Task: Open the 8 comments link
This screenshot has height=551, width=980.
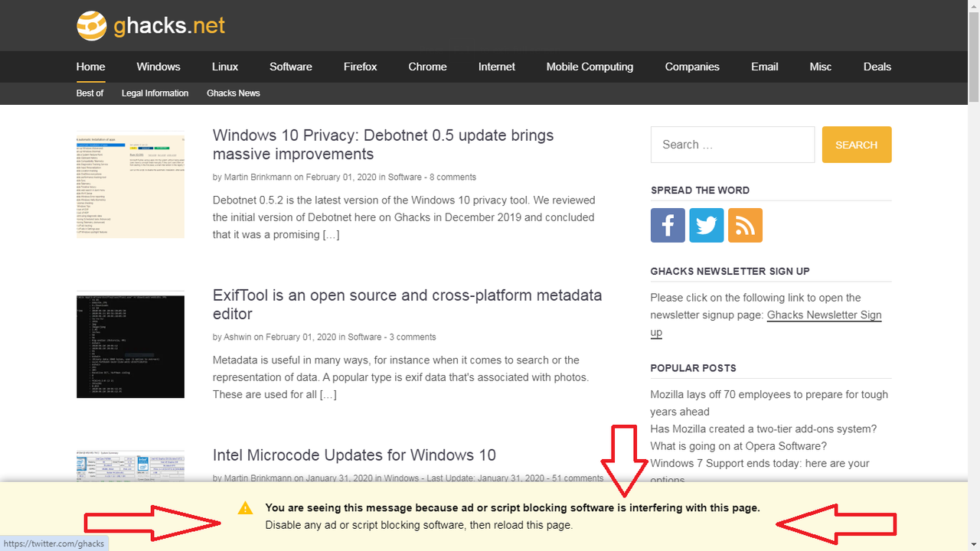Action: 452,177
